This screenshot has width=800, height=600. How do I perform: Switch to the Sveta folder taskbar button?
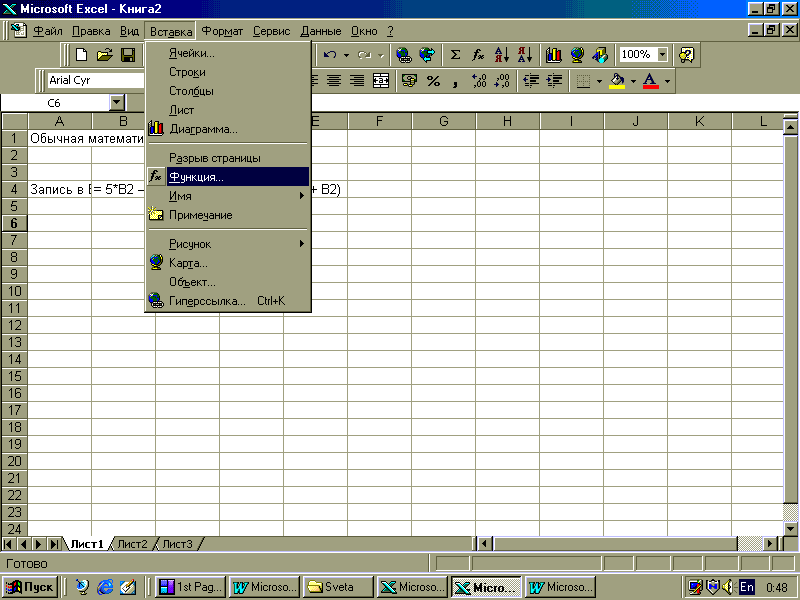click(x=337, y=587)
